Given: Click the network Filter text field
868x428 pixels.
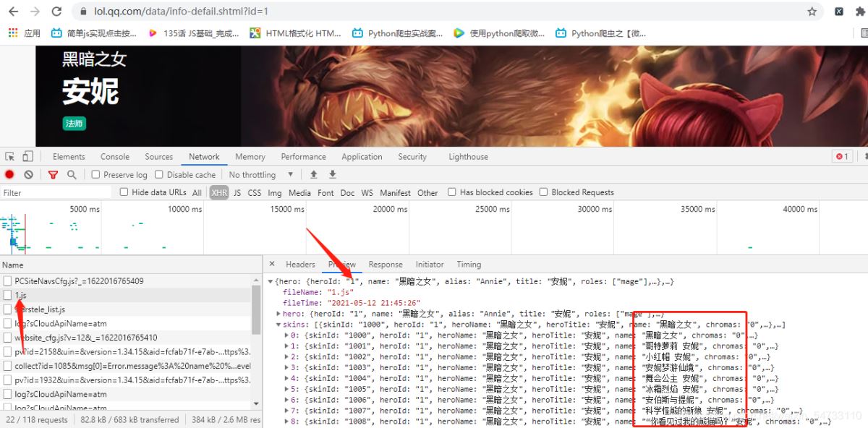Looking at the screenshot, I should [x=56, y=192].
